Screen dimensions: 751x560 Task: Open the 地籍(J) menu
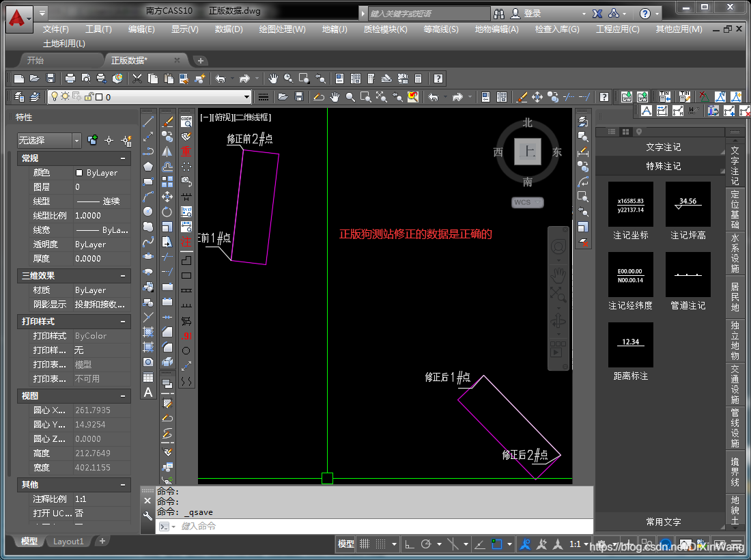click(335, 29)
